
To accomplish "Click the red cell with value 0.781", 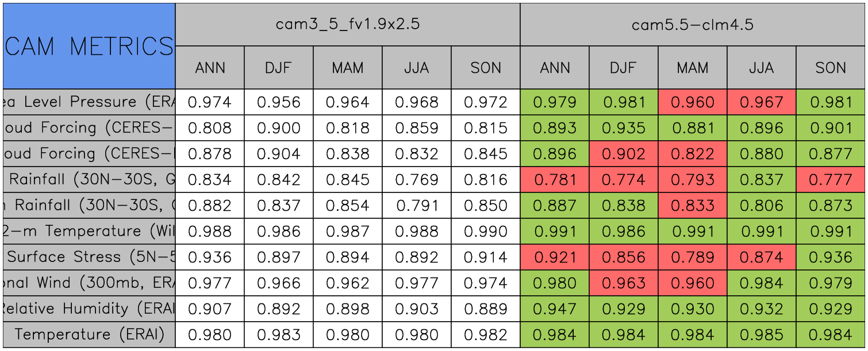I will (x=555, y=180).
